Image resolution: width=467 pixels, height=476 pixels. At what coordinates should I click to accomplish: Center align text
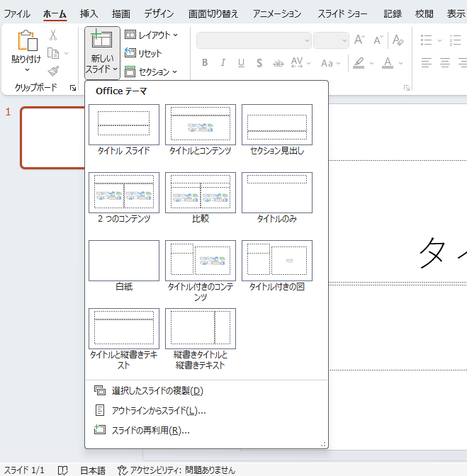(x=445, y=63)
